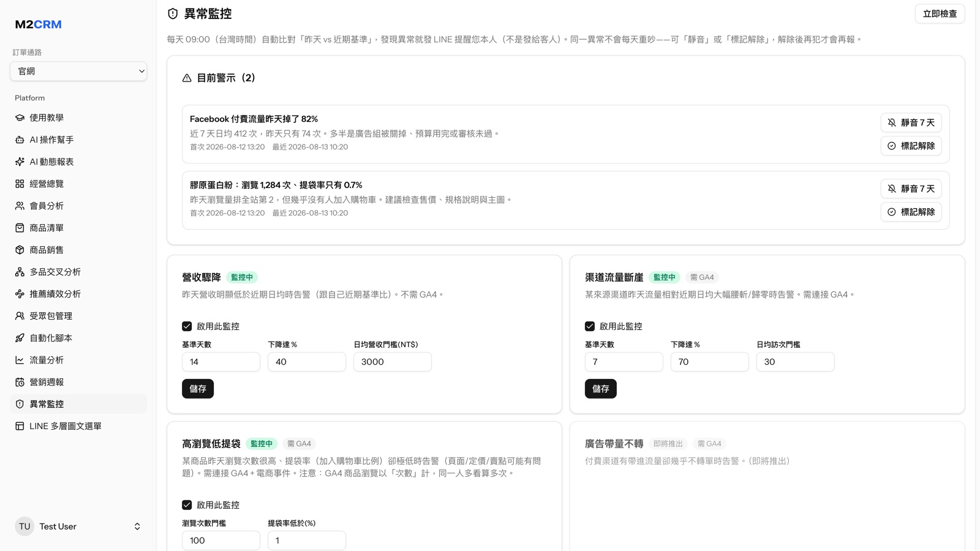
Task: Click the 營收驟降 下降達 % field showing 40
Action: [x=307, y=362]
